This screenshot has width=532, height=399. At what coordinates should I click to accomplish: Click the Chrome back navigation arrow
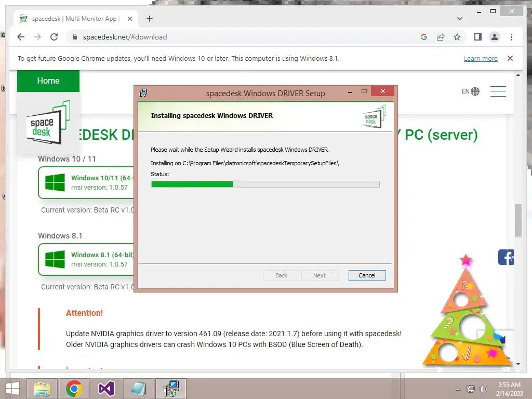[21, 37]
